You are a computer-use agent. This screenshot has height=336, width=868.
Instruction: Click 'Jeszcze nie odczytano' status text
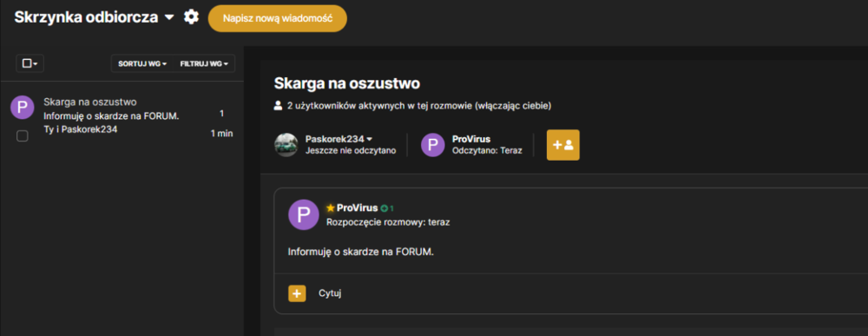(351, 150)
